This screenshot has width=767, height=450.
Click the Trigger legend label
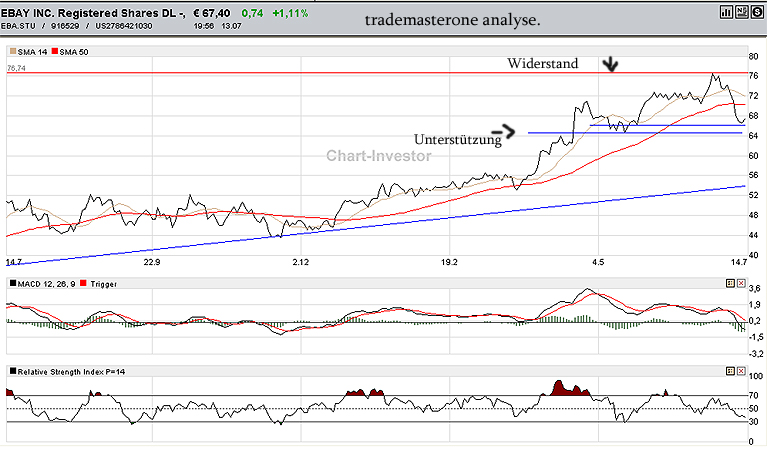click(x=104, y=284)
